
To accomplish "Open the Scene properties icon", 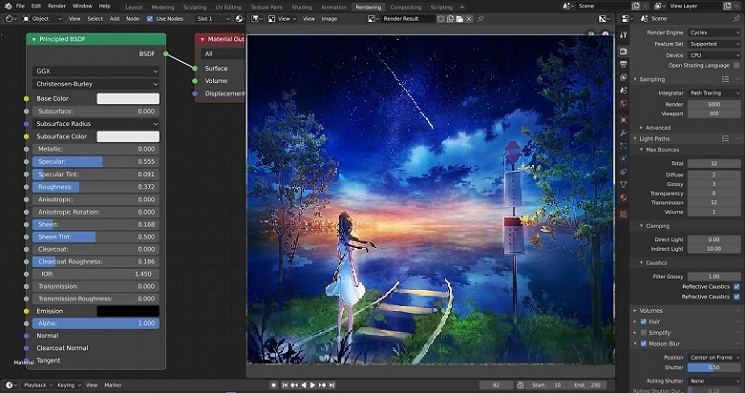I will point(624,90).
